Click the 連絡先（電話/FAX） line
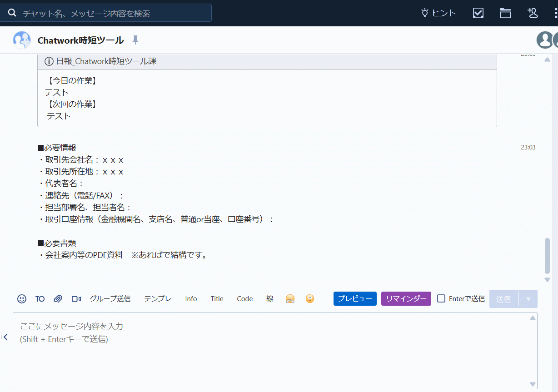The height and width of the screenshot is (392, 558). pos(81,196)
